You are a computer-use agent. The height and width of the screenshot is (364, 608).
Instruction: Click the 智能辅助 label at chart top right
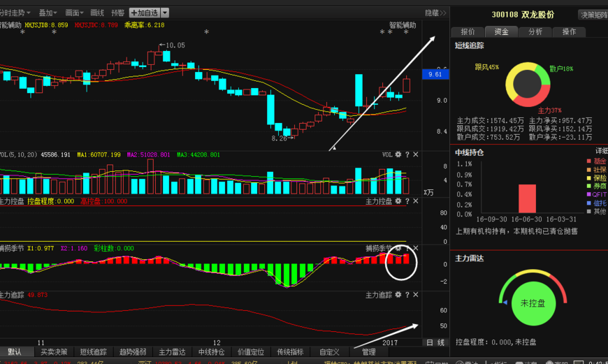[403, 25]
